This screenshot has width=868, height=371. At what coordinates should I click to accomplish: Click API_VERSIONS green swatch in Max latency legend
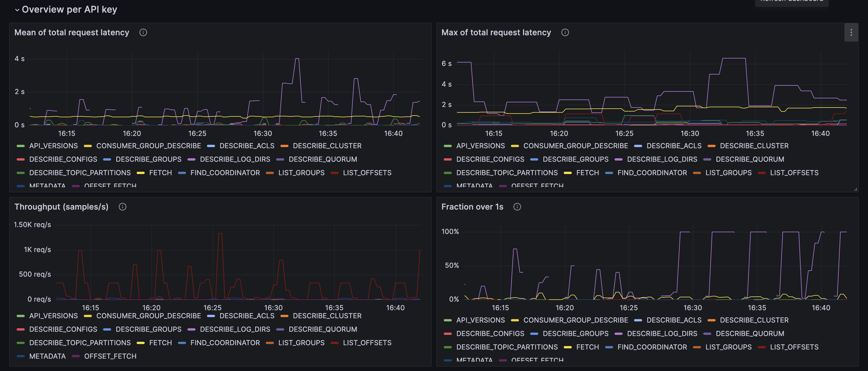click(x=448, y=146)
